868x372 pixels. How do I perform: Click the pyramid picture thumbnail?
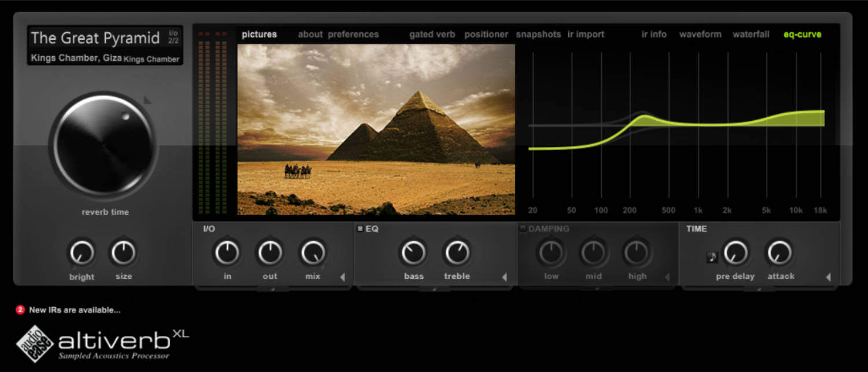pos(376,130)
